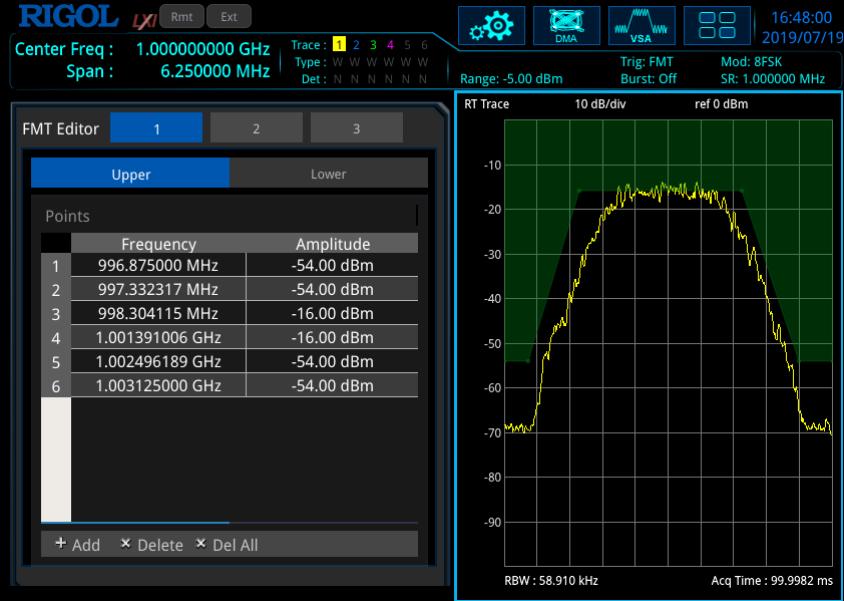Click the RIGOL logo
Image resolution: width=844 pixels, height=601 pixels.
[68, 17]
